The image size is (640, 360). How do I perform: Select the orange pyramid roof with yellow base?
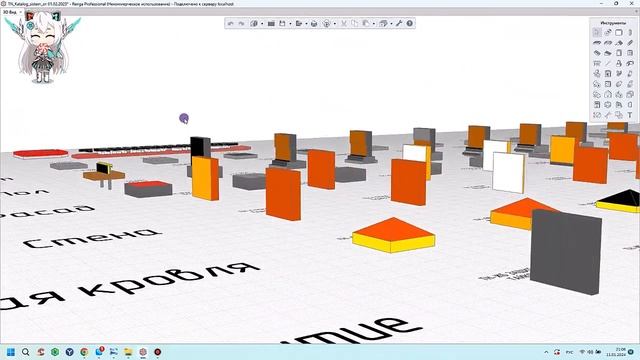click(393, 235)
